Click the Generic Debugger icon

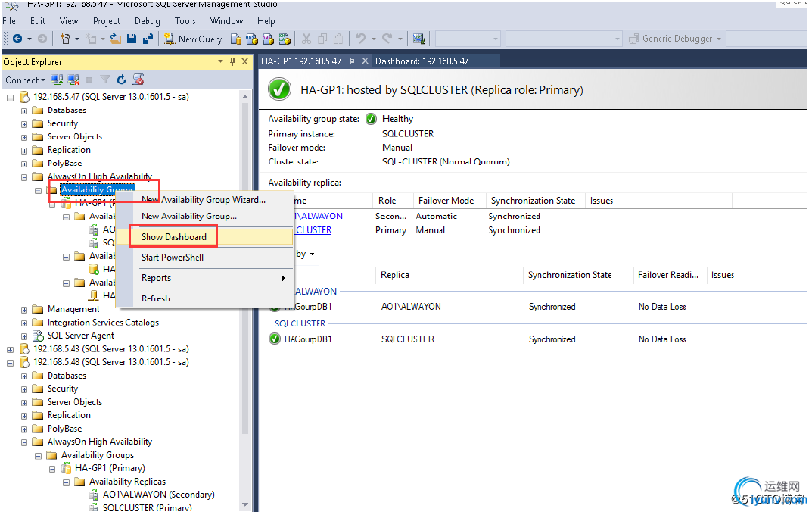633,39
